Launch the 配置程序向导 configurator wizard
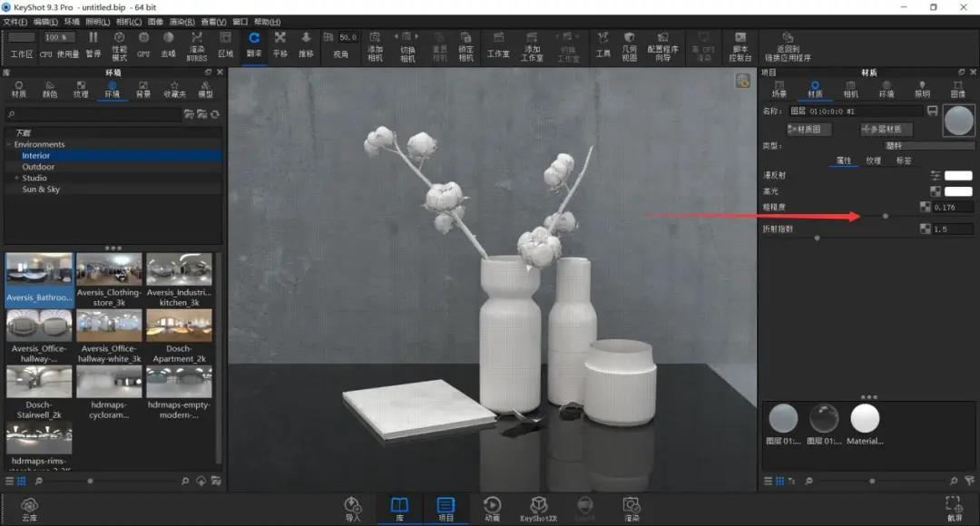This screenshot has height=526, width=980. pyautogui.click(x=663, y=46)
